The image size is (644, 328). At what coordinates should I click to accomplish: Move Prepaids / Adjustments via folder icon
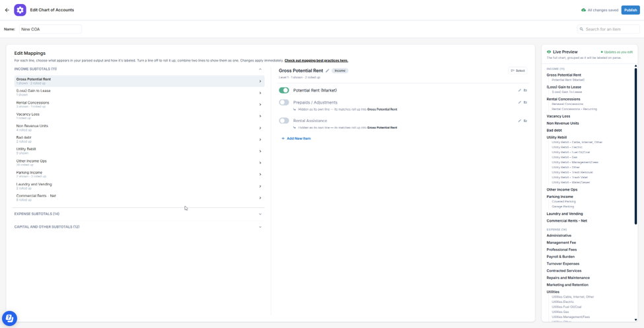[525, 102]
